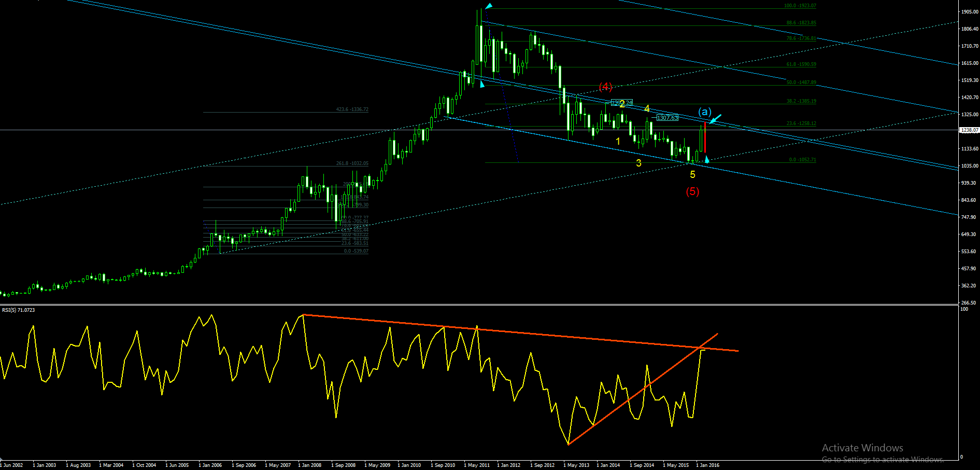Select the 1 Sep 2008 date label
The height and width of the screenshot is (470, 980).
coord(344,465)
